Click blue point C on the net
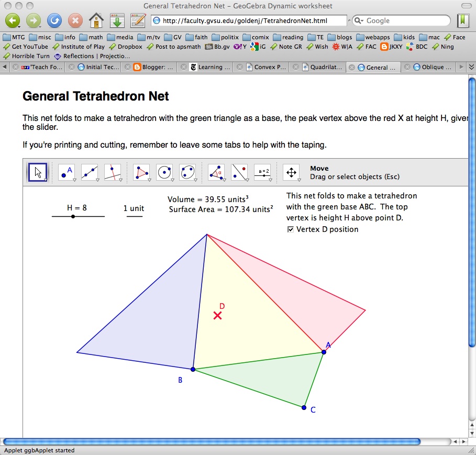Screen dimensions: 476x455 point(304,408)
